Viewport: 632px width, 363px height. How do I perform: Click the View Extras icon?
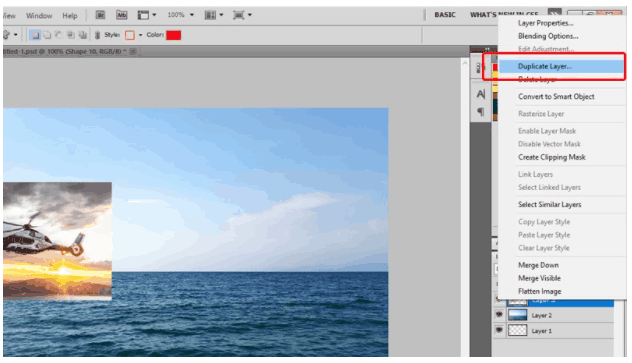coord(143,15)
